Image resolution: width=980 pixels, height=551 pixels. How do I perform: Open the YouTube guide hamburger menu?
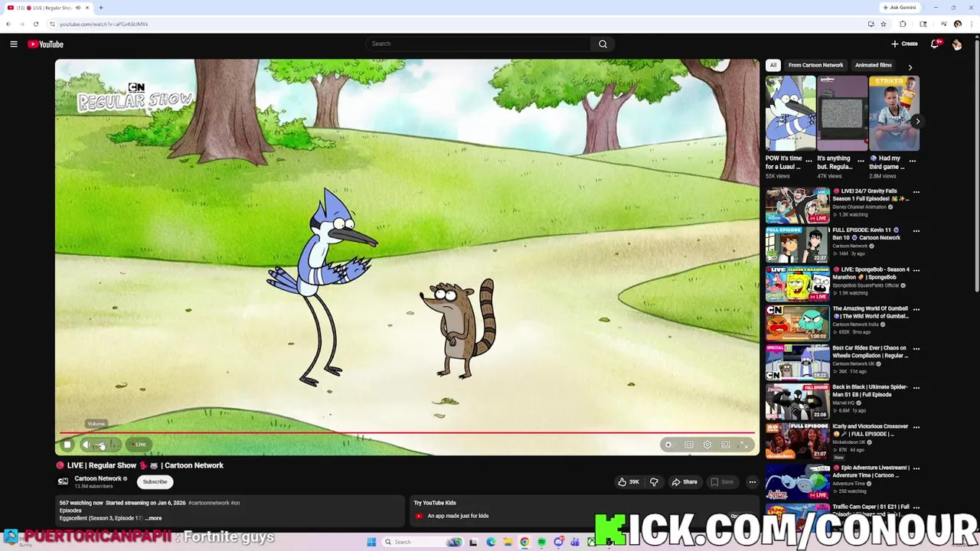(14, 44)
